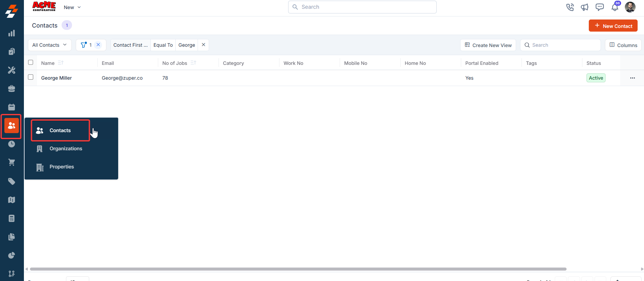Open the calculator sidebar icon

pos(11,218)
